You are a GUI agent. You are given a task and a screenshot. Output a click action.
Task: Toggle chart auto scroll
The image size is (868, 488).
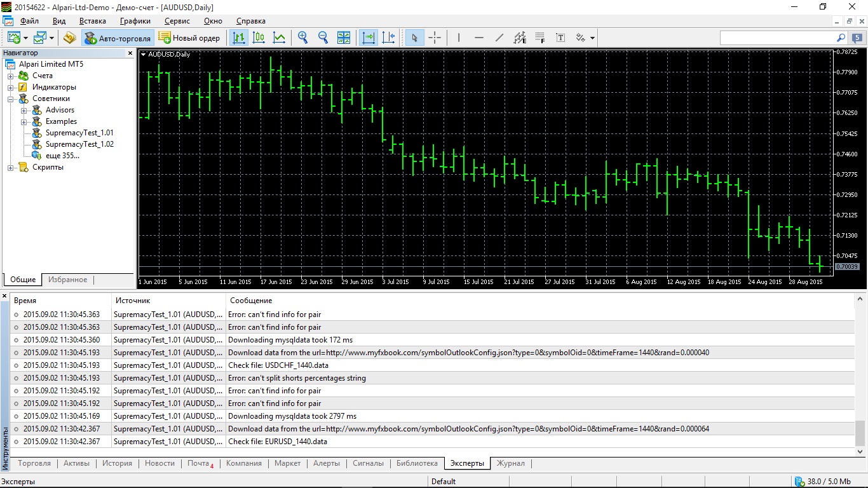click(369, 37)
